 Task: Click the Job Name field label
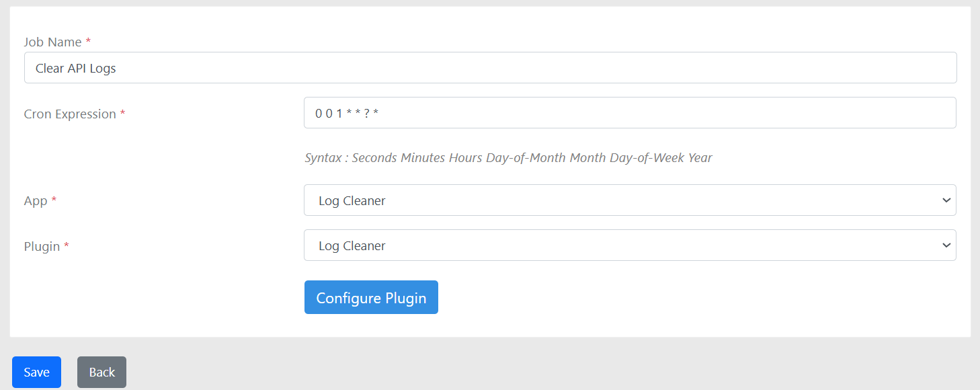click(52, 42)
